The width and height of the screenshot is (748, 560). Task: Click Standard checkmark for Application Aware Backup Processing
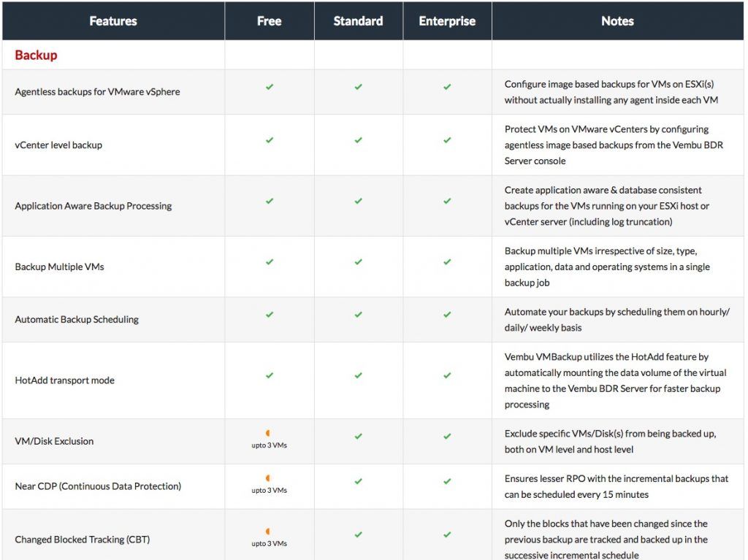(x=358, y=201)
